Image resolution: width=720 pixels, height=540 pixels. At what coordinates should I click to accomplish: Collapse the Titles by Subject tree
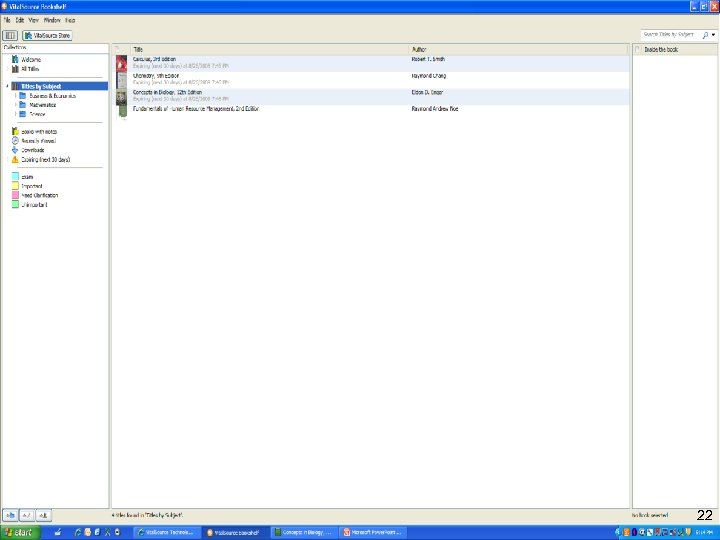[x=7, y=86]
